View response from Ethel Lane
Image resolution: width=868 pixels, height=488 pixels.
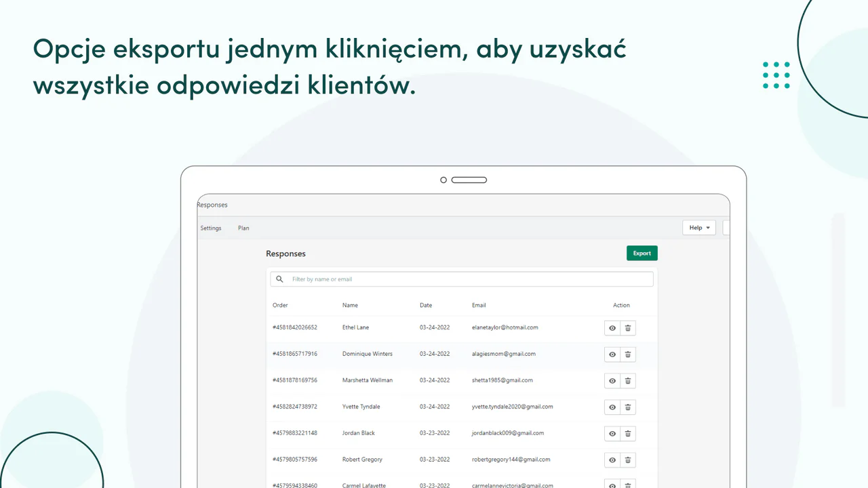(612, 328)
